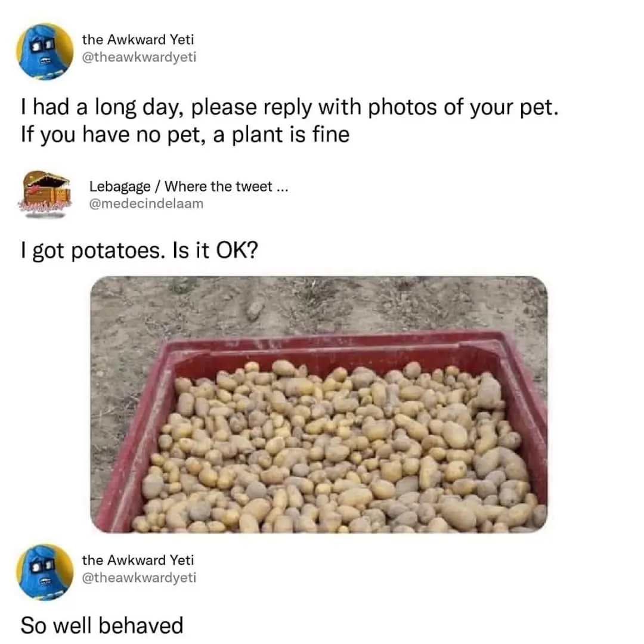Screen dimensions: 644x644
Task: Click the Lebagage treasure chest avatar
Action: coord(45,194)
